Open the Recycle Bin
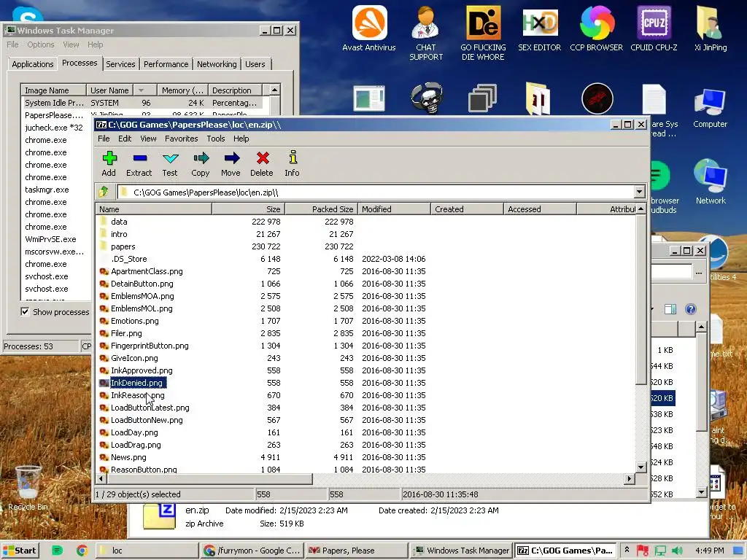This screenshot has width=747, height=560. point(28,488)
